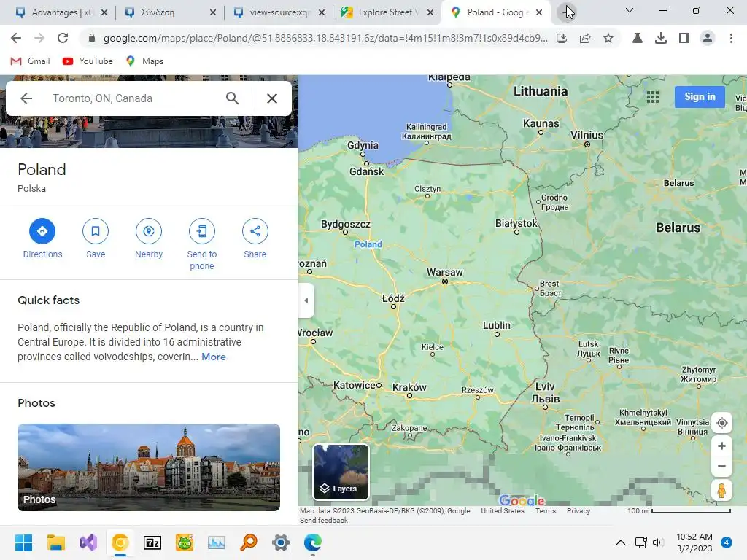Click the Warsaw city label on map
Screen dimensions: 747x560
[x=444, y=273]
